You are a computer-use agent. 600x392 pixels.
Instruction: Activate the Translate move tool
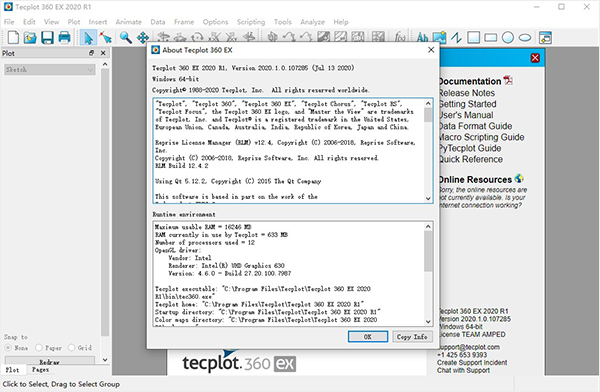pyautogui.click(x=143, y=38)
